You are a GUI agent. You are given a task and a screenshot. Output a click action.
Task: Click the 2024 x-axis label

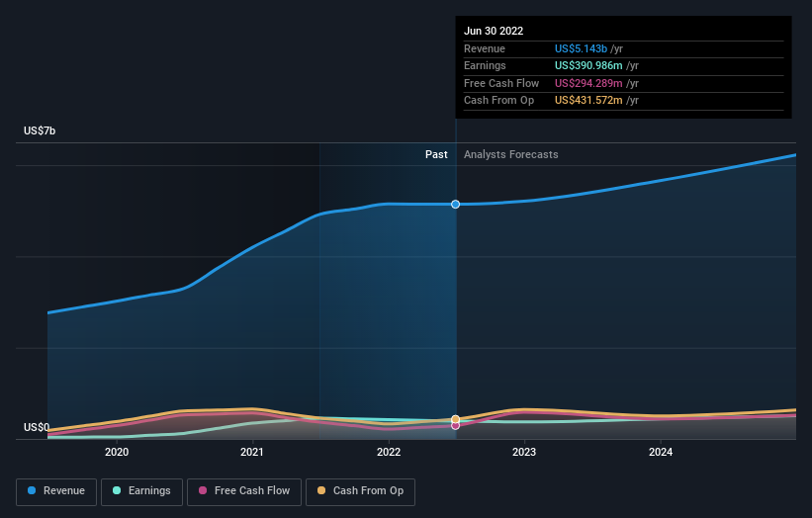[661, 452]
